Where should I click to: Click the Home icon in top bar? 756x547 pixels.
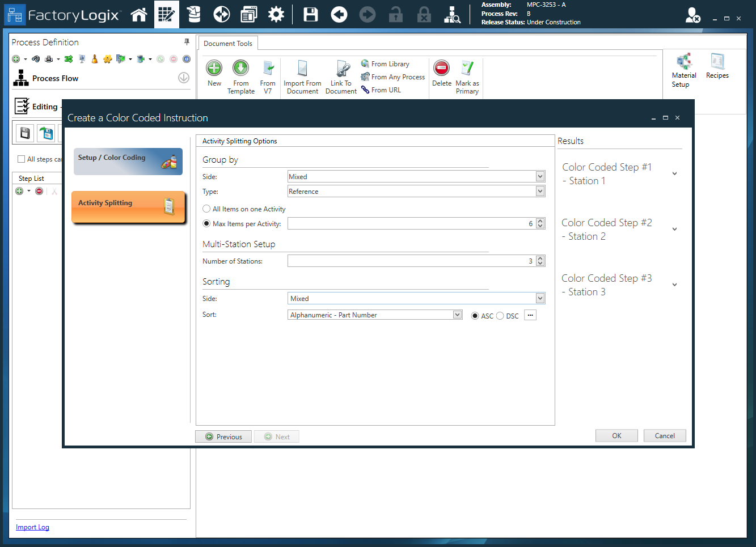tap(139, 15)
